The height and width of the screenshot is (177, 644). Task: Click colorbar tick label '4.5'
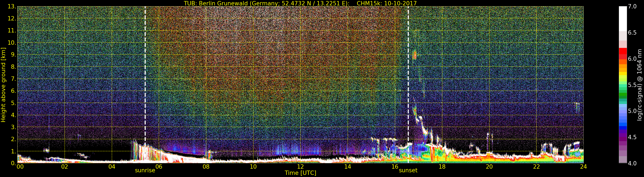(x=632, y=137)
